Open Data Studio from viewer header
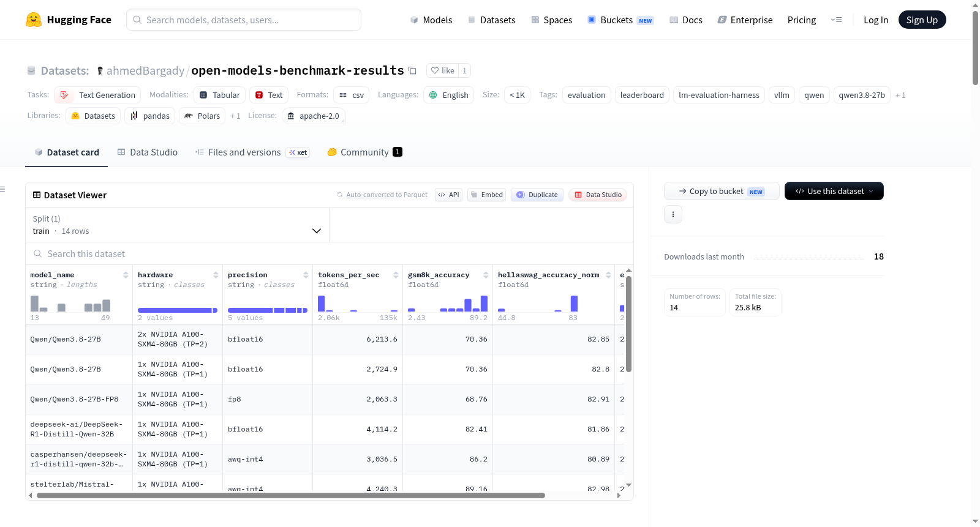Image resolution: width=980 pixels, height=527 pixels. (597, 195)
